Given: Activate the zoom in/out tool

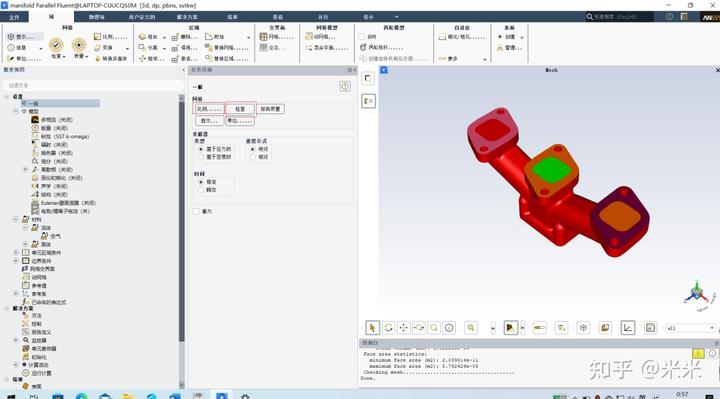Looking at the screenshot, I should [x=419, y=328].
